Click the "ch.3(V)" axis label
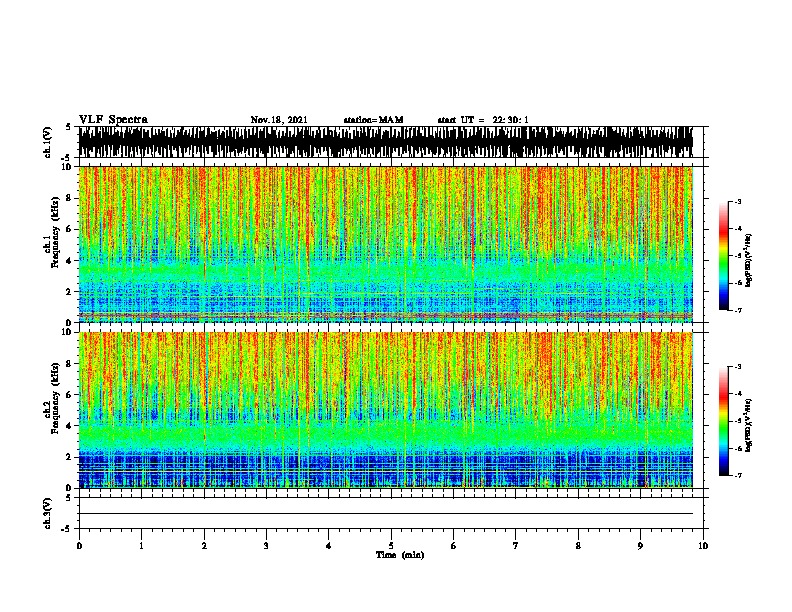The height and width of the screenshot is (612, 792). point(48,513)
